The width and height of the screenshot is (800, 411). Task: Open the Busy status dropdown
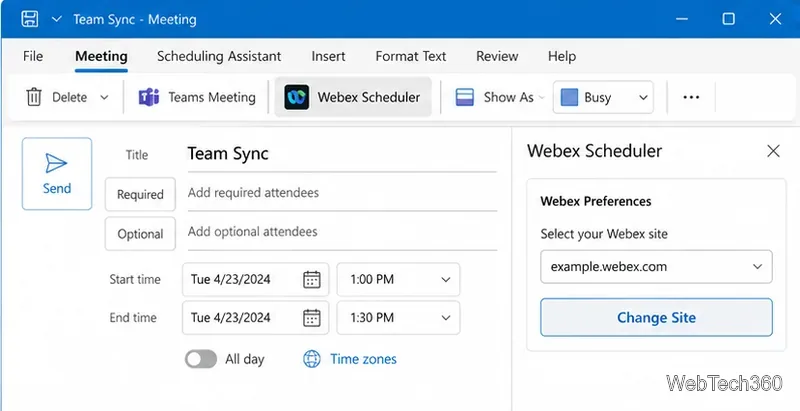point(603,97)
